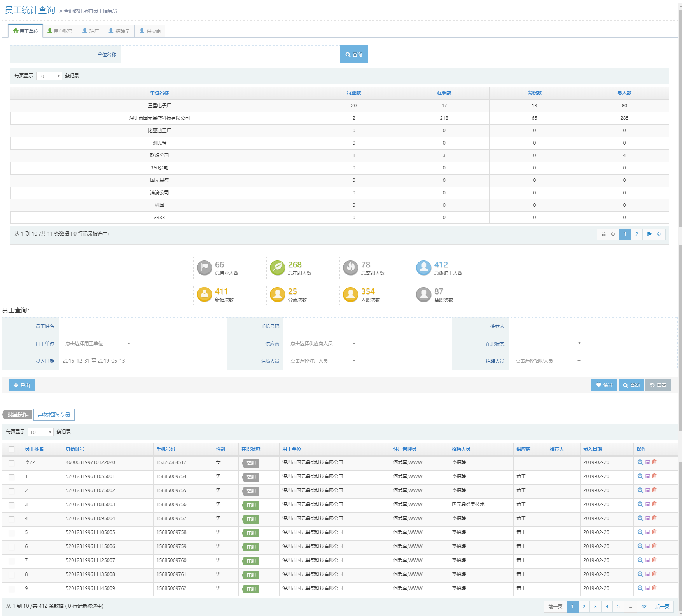This screenshot has height=616, width=682.
Task: Go to page 42 of employee list
Action: [x=644, y=606]
